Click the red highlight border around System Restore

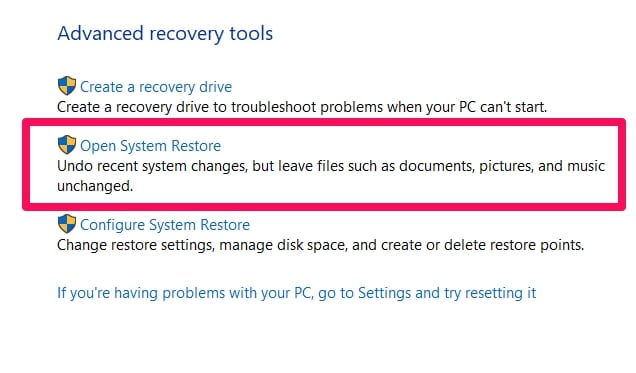[x=324, y=122]
